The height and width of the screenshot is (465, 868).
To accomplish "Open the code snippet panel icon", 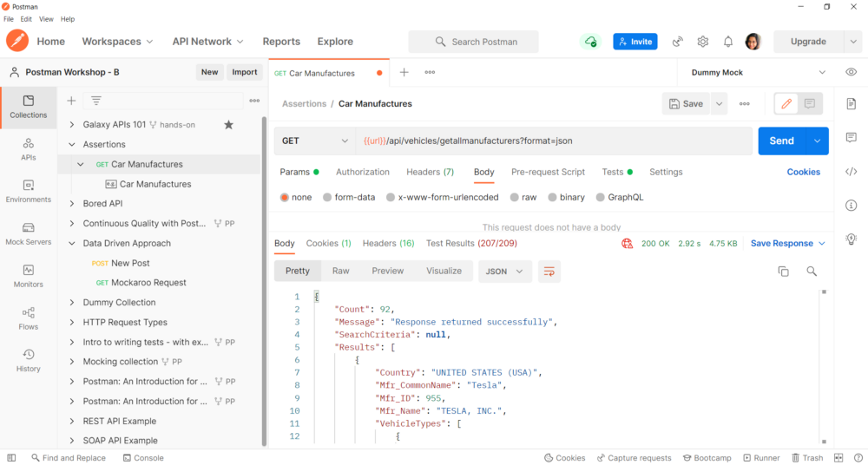I will [851, 172].
